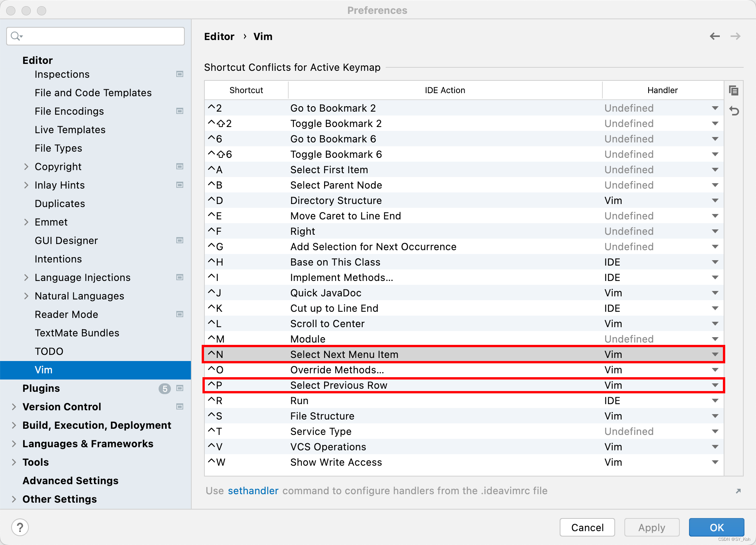
Task: Click the help question mark button
Action: (20, 527)
